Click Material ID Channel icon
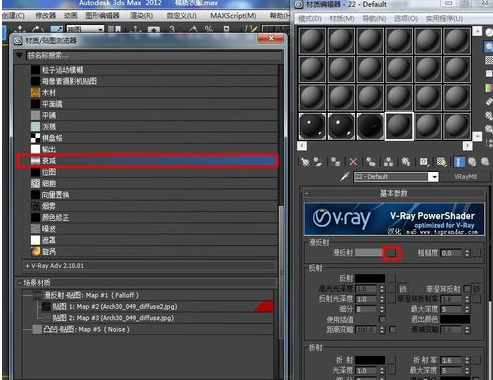493x380 pixels. pos(424,162)
